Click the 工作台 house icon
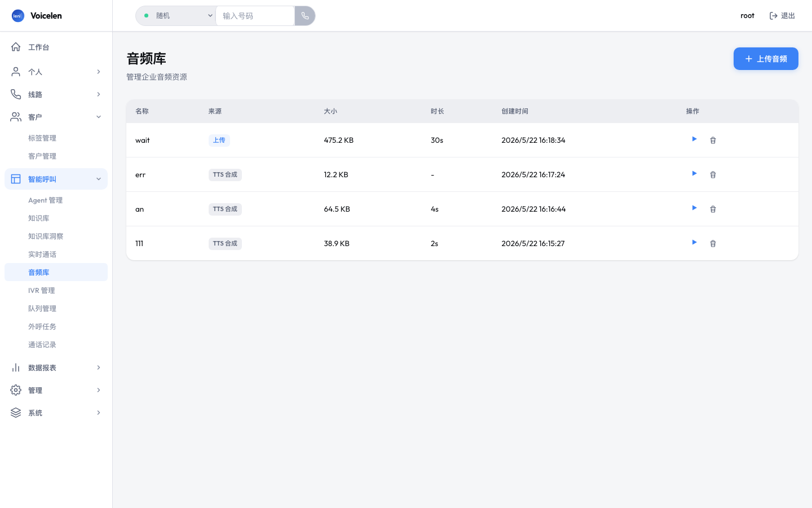This screenshot has width=812, height=508. point(16,47)
